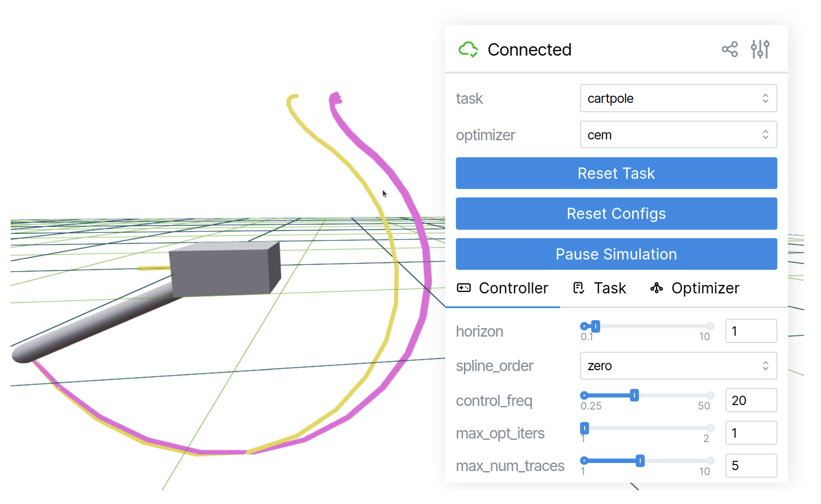Expand the spline_order dropdown
The width and height of the screenshot is (821, 504).
(x=678, y=366)
